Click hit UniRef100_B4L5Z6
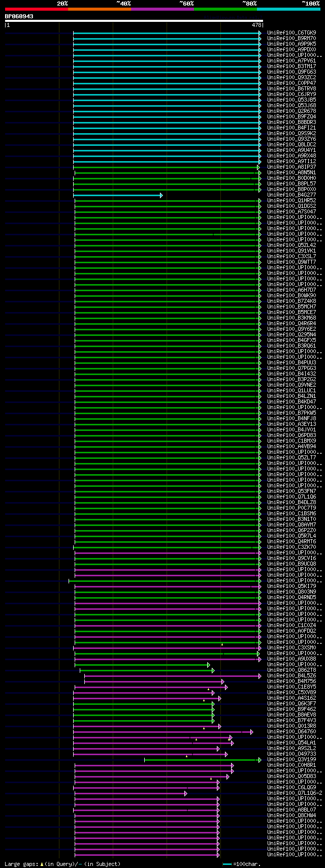 pyautogui.click(x=291, y=675)
